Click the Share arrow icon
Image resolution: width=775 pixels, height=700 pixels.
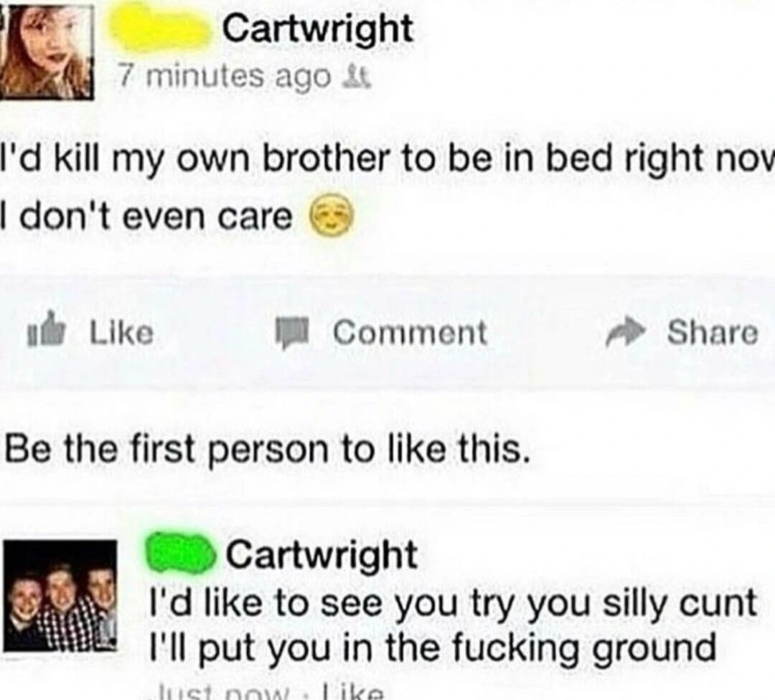626,333
